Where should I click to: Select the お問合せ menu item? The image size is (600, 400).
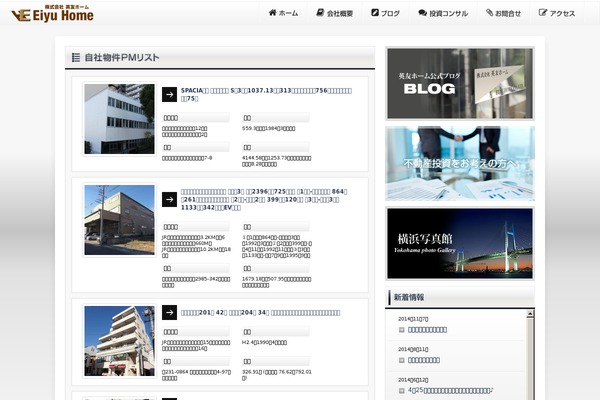point(504,13)
